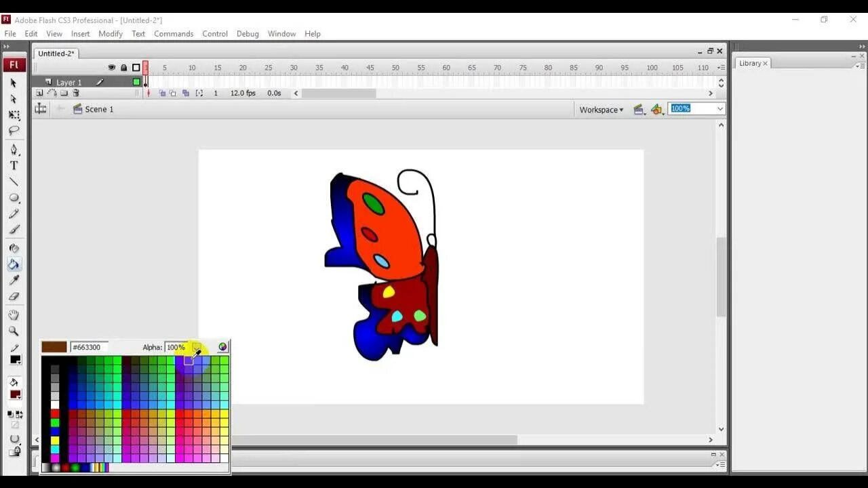Click the stage vertical scrollbar
Screen dimensions: 868x488
(721, 277)
